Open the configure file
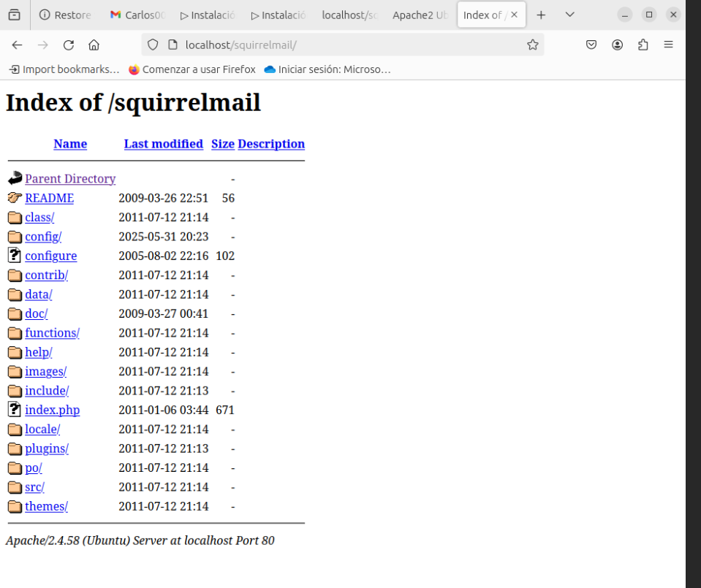The image size is (701, 588). pos(51,256)
